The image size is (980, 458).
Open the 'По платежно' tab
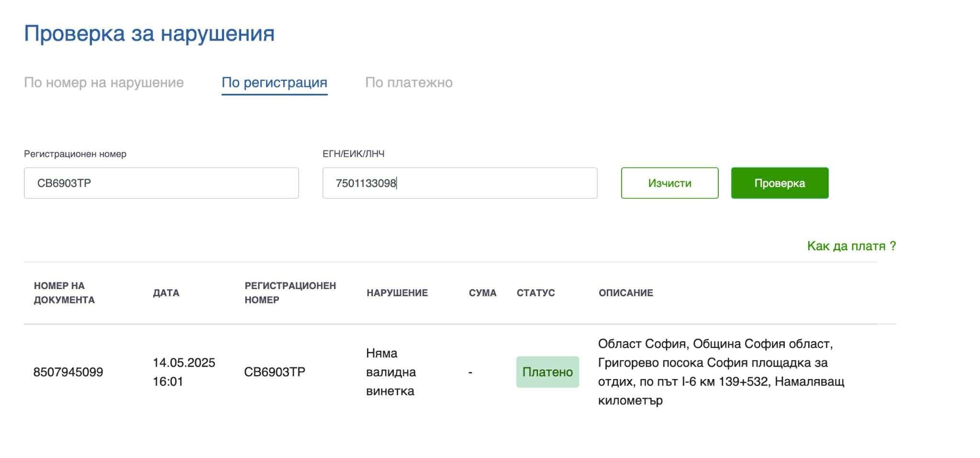409,83
